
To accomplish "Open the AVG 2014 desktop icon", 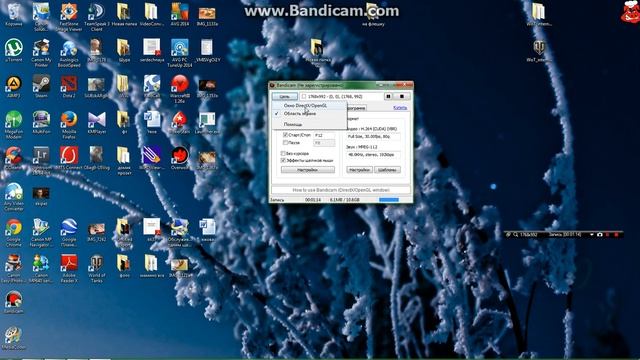I will 180,14.
